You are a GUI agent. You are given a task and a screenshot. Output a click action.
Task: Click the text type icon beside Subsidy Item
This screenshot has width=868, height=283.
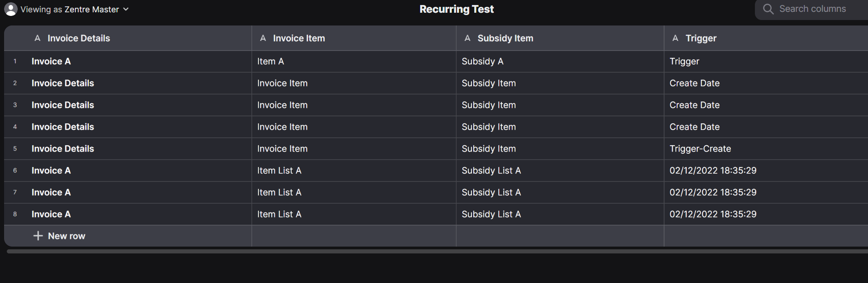tap(467, 38)
